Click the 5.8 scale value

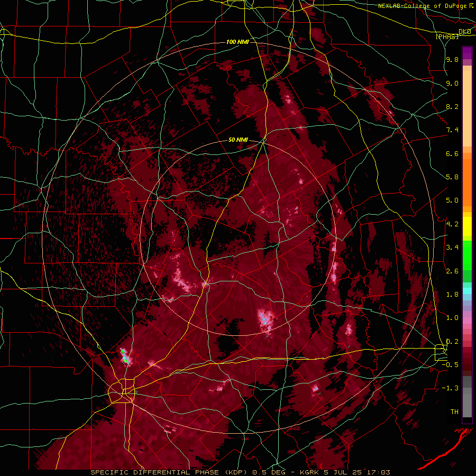tap(452, 177)
